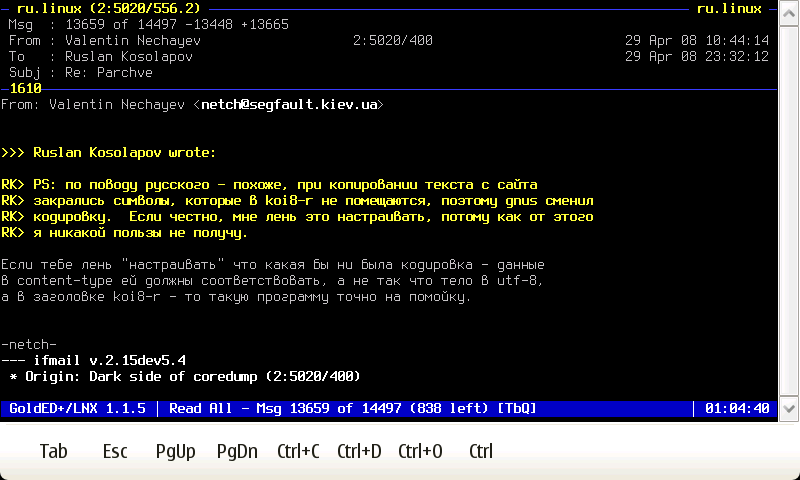Click the To name Ruslan Kosolapov
The height and width of the screenshot is (480, 800).
point(129,57)
